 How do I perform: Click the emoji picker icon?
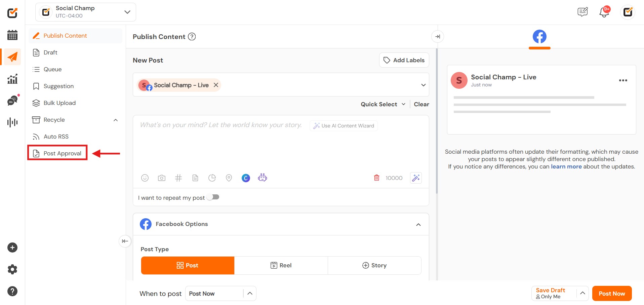point(145,178)
